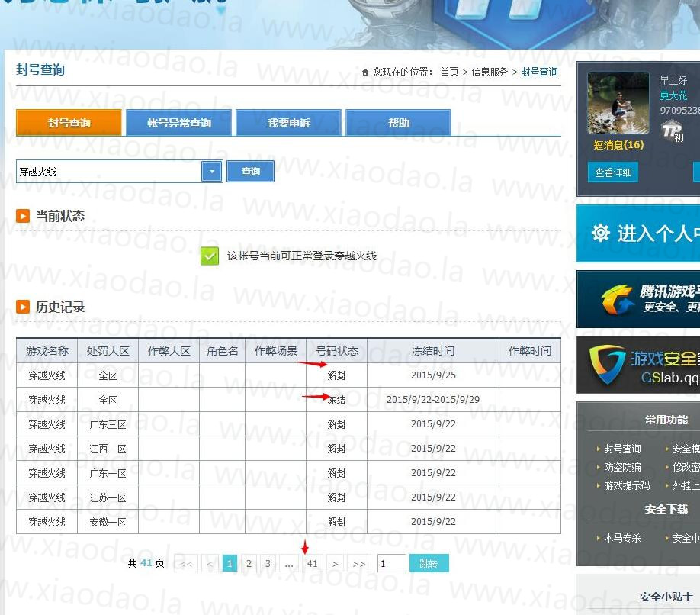Click the green checkmark status icon
The height and width of the screenshot is (615, 700).
pyautogui.click(x=210, y=256)
